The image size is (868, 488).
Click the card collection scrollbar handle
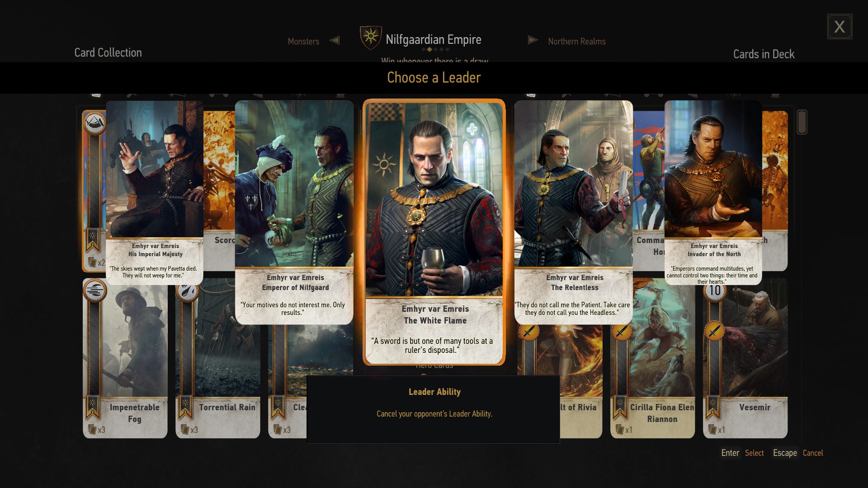point(802,122)
